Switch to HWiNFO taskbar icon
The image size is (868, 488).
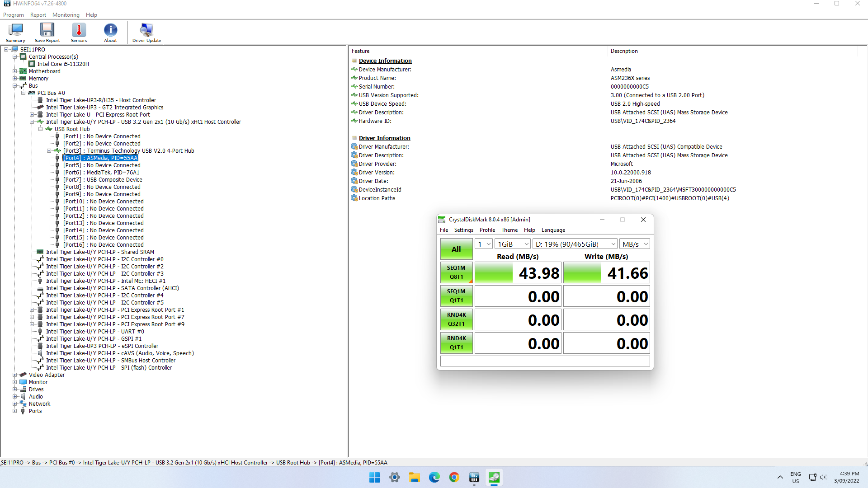(474, 477)
